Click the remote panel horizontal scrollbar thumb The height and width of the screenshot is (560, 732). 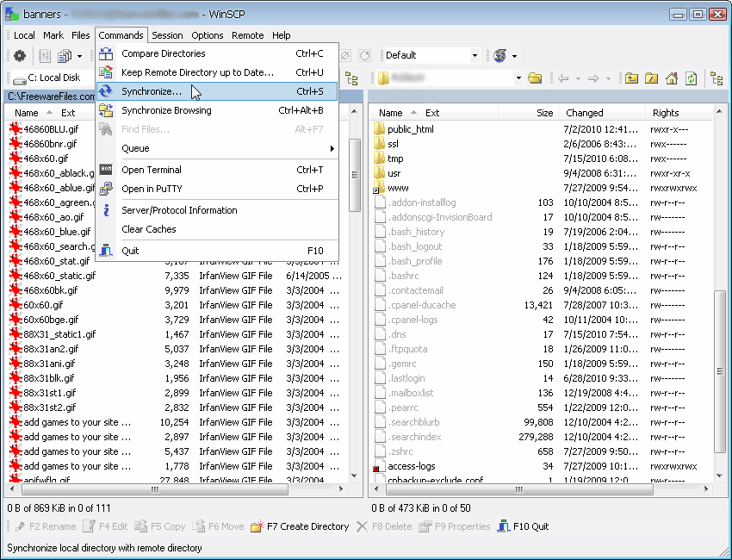pyautogui.click(x=519, y=489)
